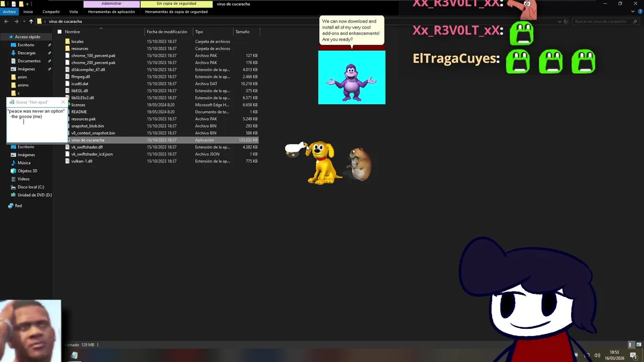The image size is (644, 362).
Task: Unpin Imágenes from Quick Access
Action: pos(49,69)
